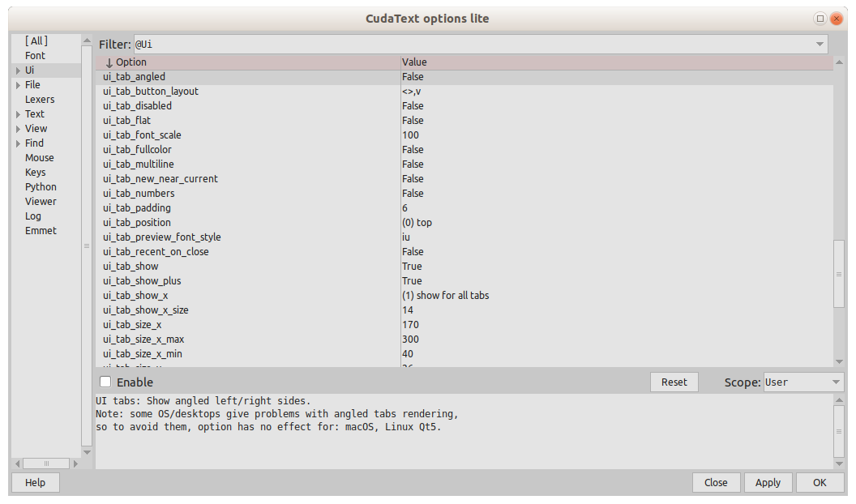Select the ui_tab_size_x_min option
Screen dimensions: 856x504
[x=143, y=354]
